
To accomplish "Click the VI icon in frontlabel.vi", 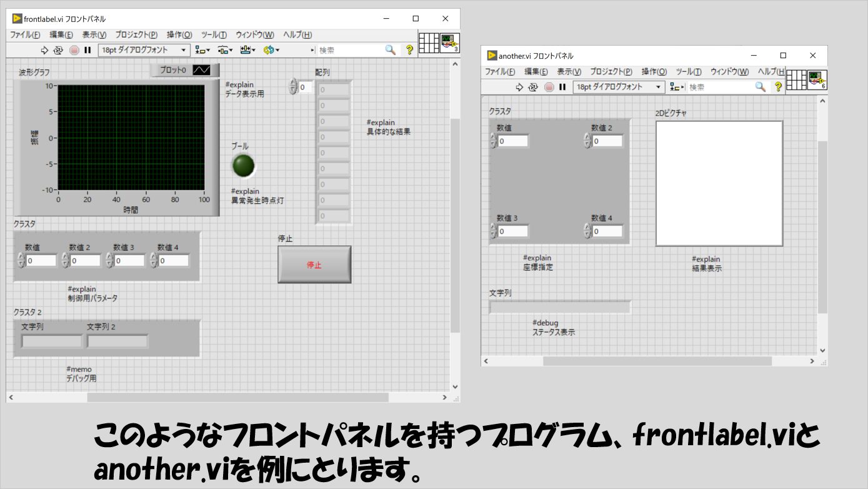I will click(450, 43).
